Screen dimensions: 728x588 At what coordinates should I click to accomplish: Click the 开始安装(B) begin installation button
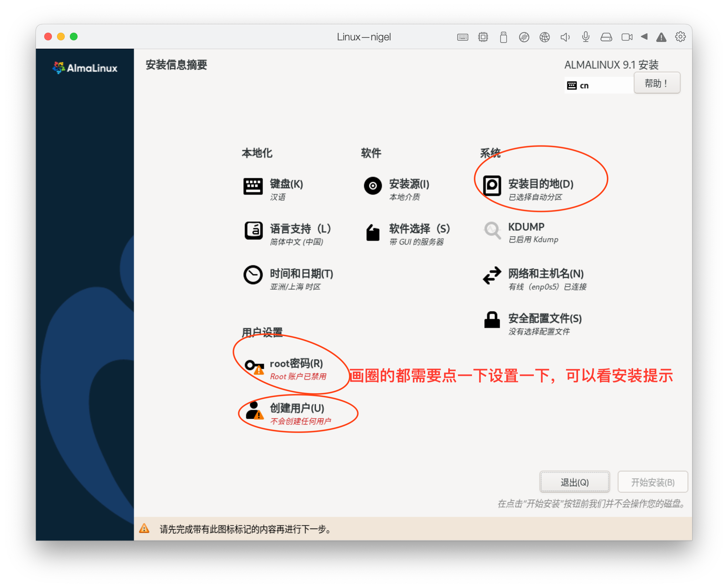point(653,482)
